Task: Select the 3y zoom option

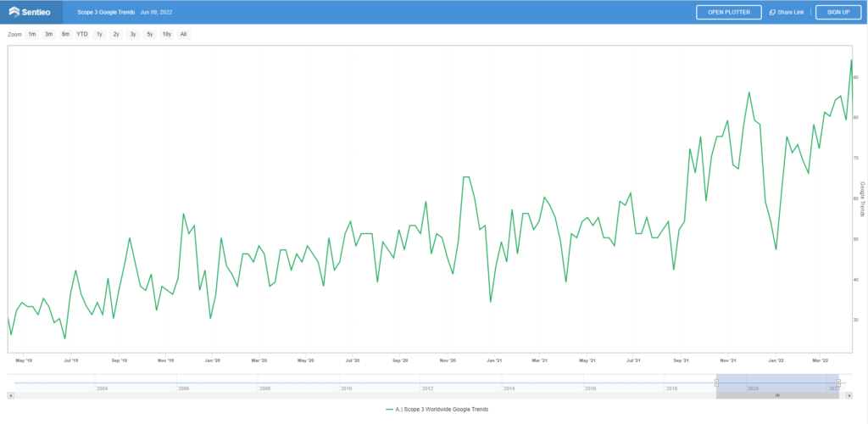Action: tap(133, 34)
